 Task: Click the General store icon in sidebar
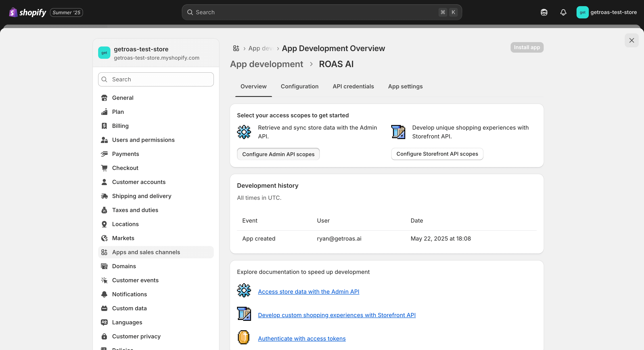(x=104, y=98)
